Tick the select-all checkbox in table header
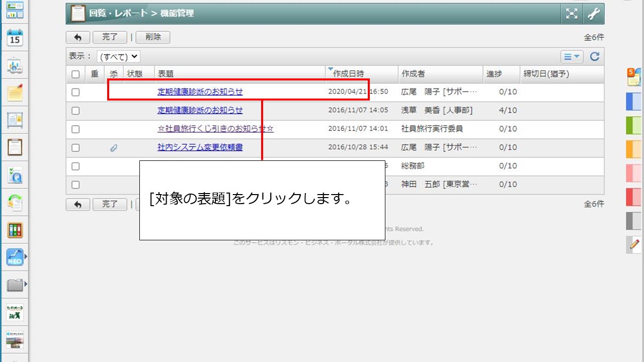644x362 pixels. (x=75, y=74)
